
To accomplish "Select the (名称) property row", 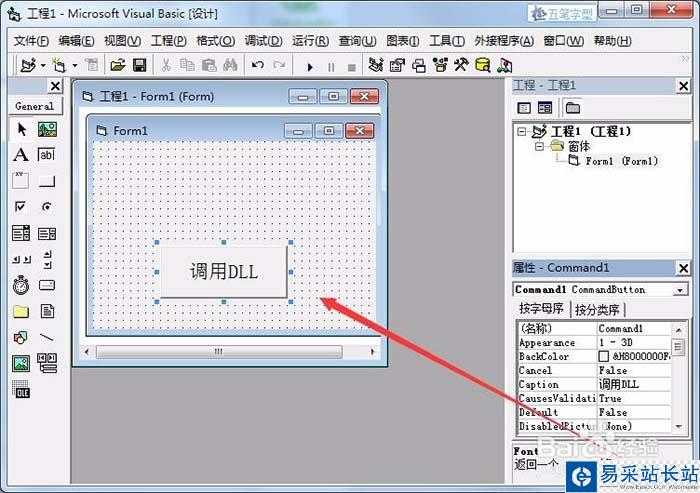I will (595, 329).
